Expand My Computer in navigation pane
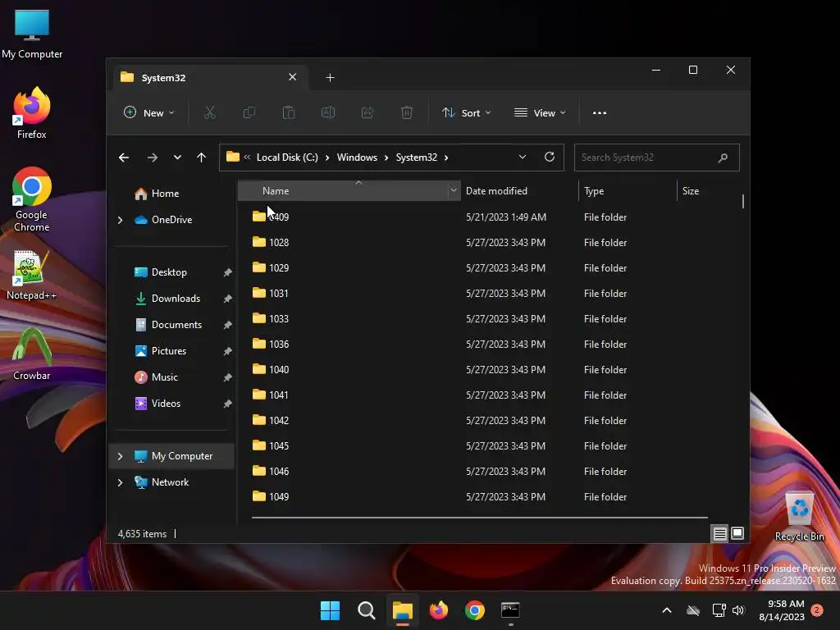Viewport: 840px width, 630px height. 120,456
